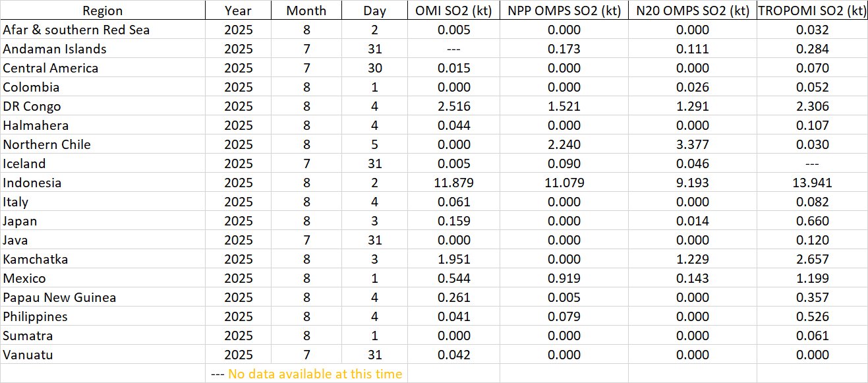The image size is (868, 383).
Task: Select the Year column header
Action: [x=237, y=11]
